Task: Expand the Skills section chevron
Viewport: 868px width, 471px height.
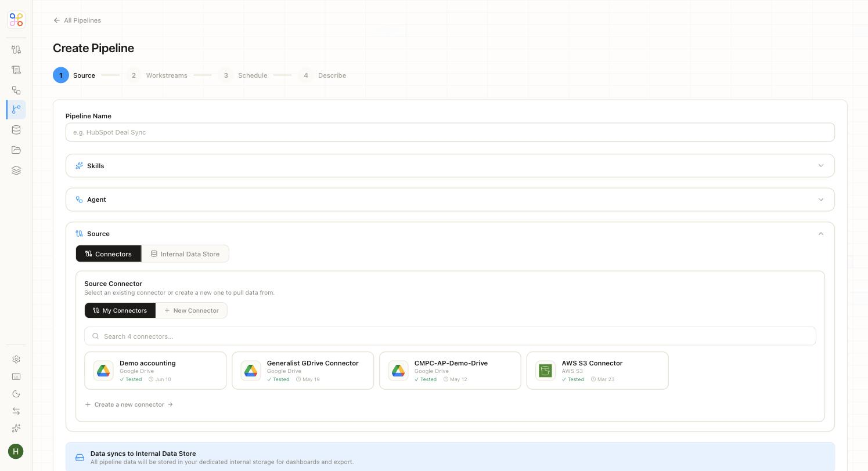Action: click(821, 166)
